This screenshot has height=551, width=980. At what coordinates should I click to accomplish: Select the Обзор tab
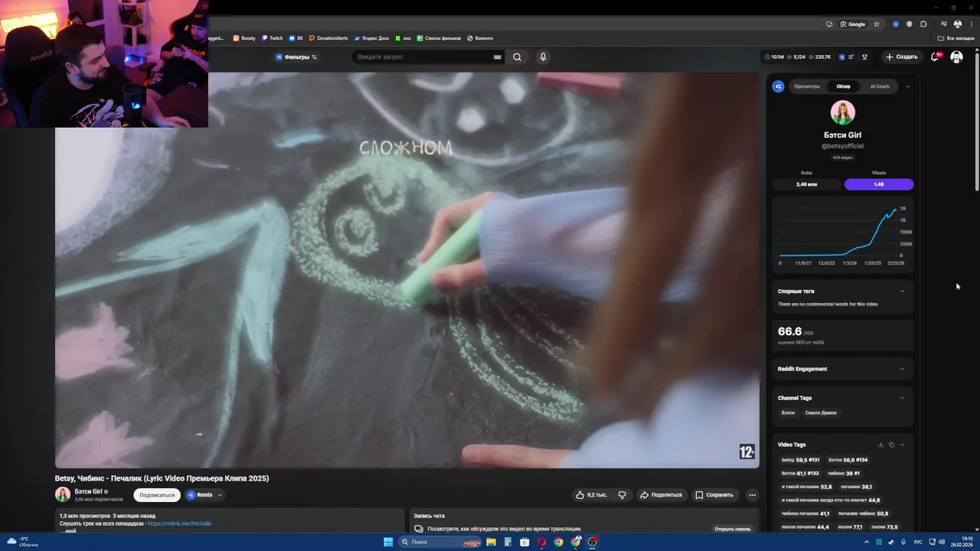[843, 86]
